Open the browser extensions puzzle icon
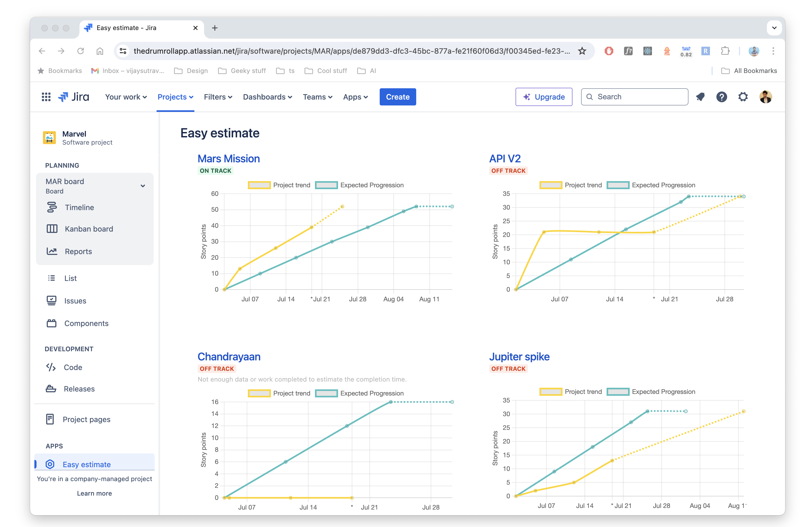 [x=725, y=51]
